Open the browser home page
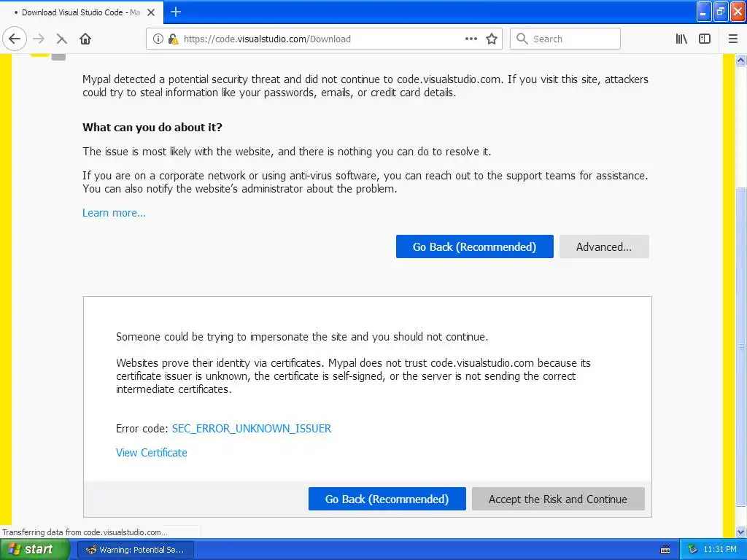 pyautogui.click(x=85, y=39)
